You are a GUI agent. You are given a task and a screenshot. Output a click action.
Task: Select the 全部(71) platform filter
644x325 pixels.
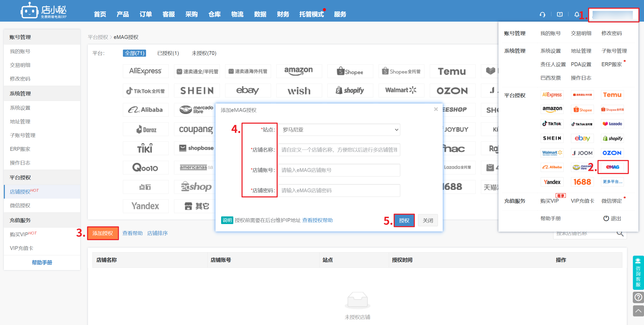(x=134, y=53)
